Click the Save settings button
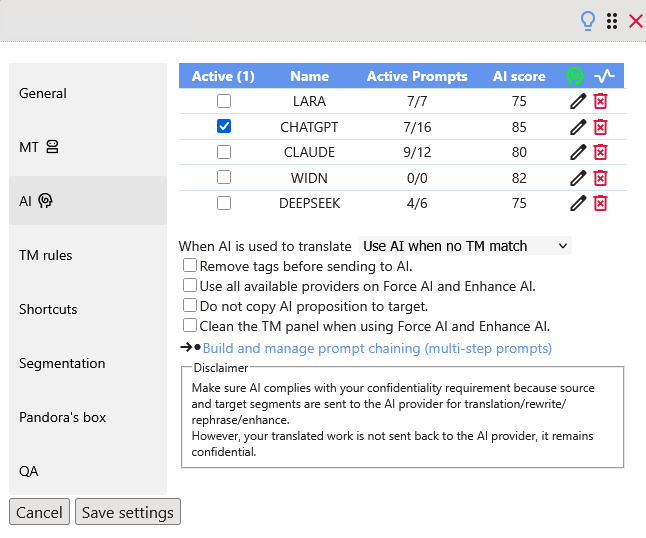Image resolution: width=646 pixels, height=538 pixels. [x=128, y=512]
